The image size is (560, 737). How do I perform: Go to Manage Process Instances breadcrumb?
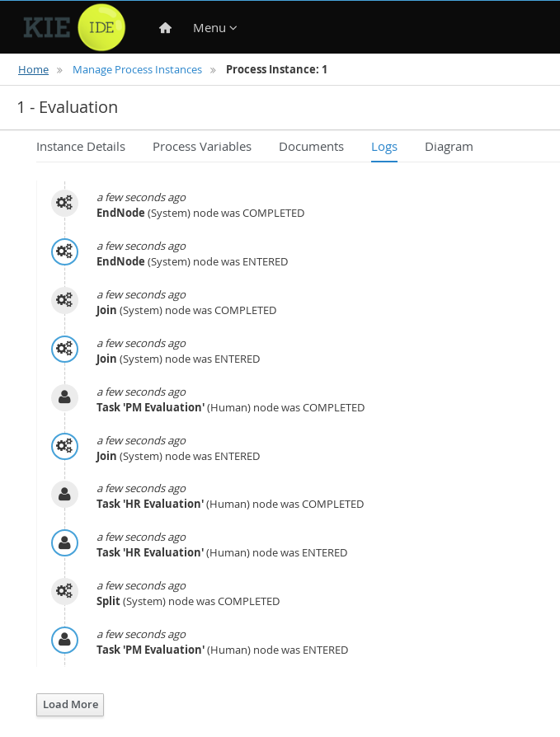click(137, 70)
